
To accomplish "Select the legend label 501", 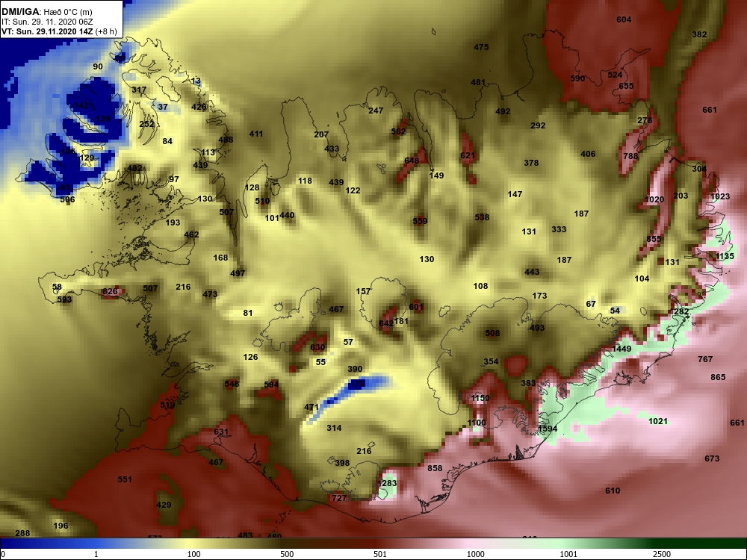I will coord(380,554).
